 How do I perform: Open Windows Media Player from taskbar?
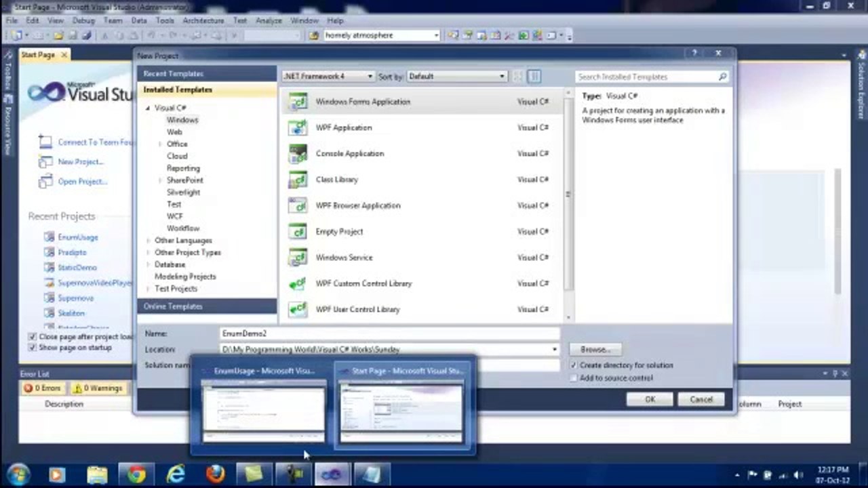(x=57, y=474)
